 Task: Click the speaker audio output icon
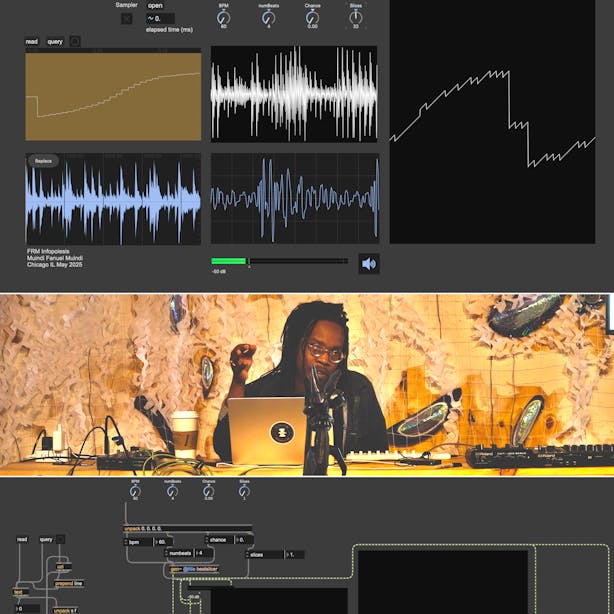[368, 264]
